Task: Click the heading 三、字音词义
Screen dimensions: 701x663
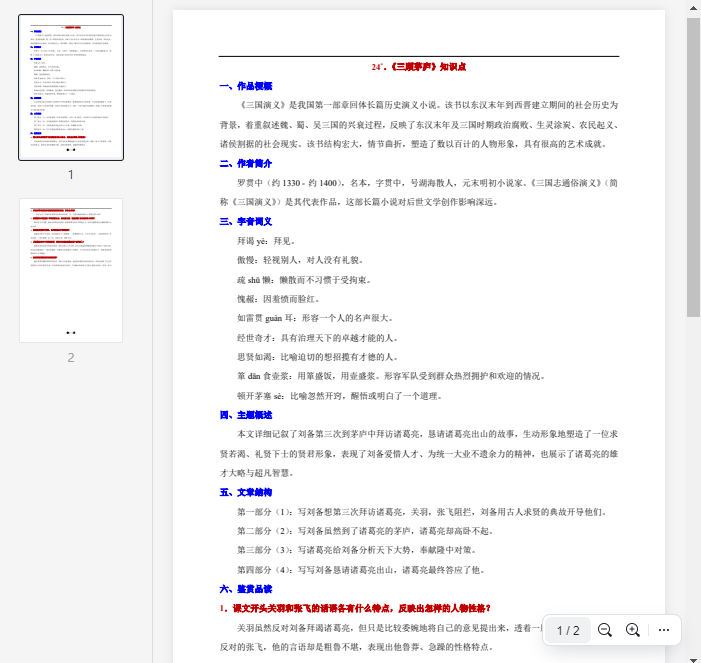Action: 245,222
